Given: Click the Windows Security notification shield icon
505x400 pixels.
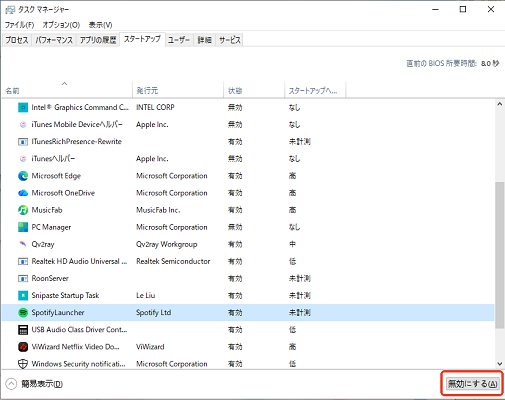Looking at the screenshot, I should (23, 364).
